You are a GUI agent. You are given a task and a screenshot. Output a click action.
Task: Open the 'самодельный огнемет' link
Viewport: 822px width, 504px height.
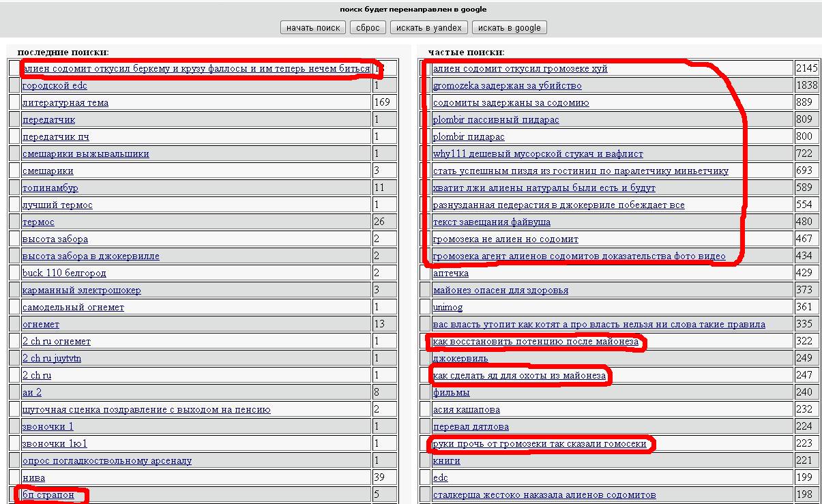click(74, 308)
